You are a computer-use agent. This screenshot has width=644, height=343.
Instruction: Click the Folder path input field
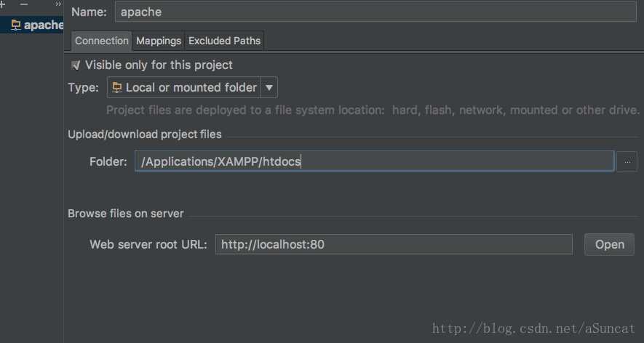tap(374, 161)
